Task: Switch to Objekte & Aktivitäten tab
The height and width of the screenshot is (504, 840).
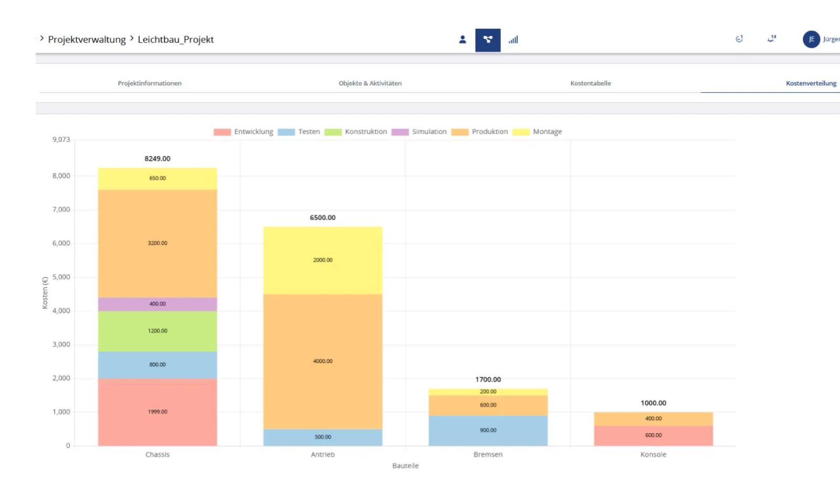Action: click(x=370, y=83)
